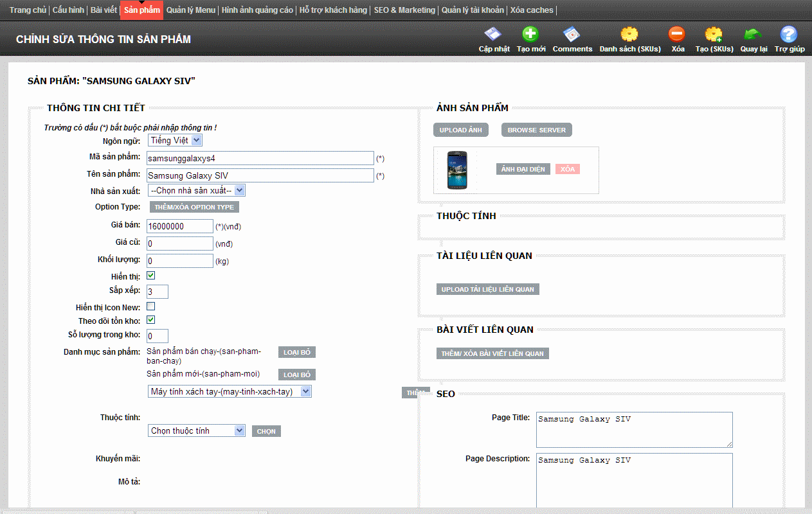Click UPLOAD TÀI LIỆU LIÊN QUAN button

pos(487,289)
